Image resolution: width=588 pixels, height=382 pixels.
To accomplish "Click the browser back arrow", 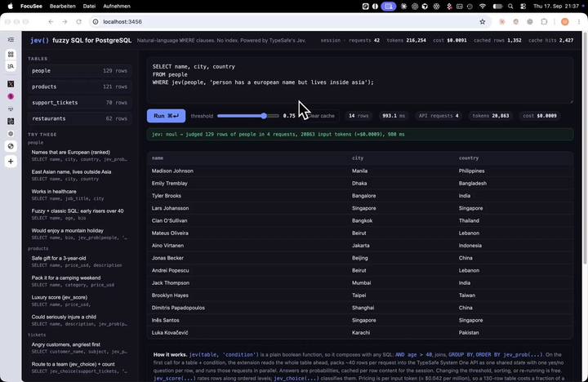I will point(51,22).
